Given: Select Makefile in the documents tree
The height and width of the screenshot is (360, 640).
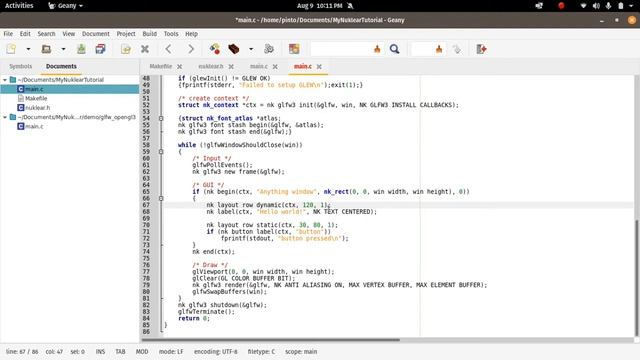Looking at the screenshot, I should (x=36, y=98).
